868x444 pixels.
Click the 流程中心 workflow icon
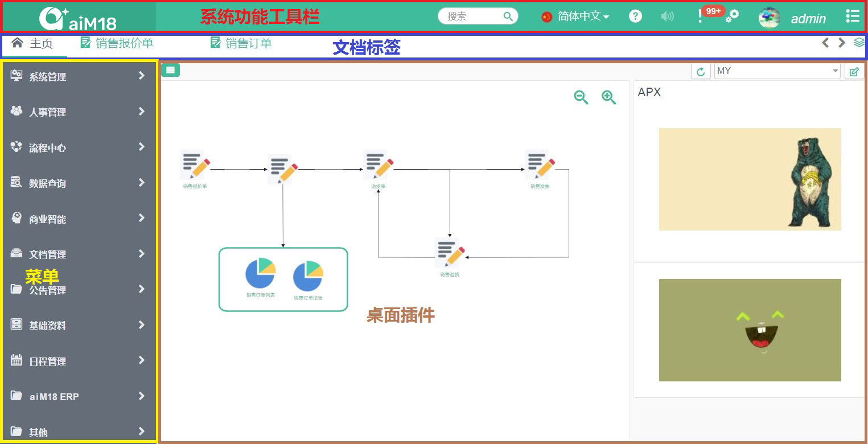tap(17, 147)
